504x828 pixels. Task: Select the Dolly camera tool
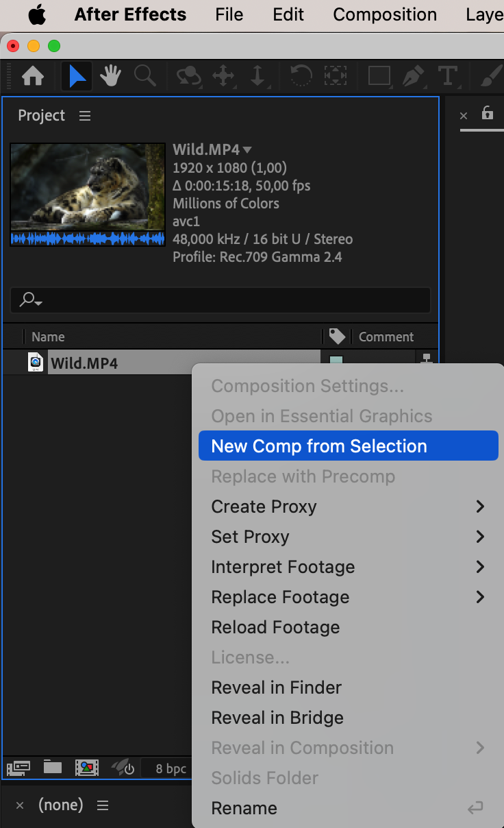(257, 75)
